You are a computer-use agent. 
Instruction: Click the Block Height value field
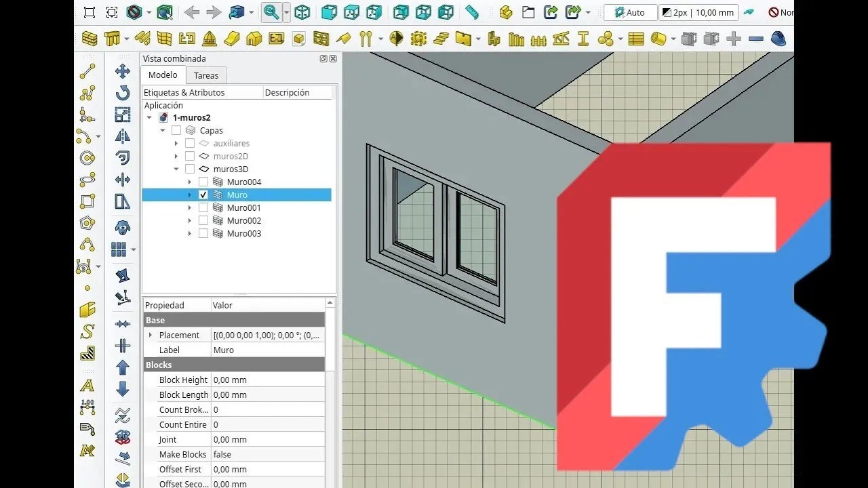point(268,380)
